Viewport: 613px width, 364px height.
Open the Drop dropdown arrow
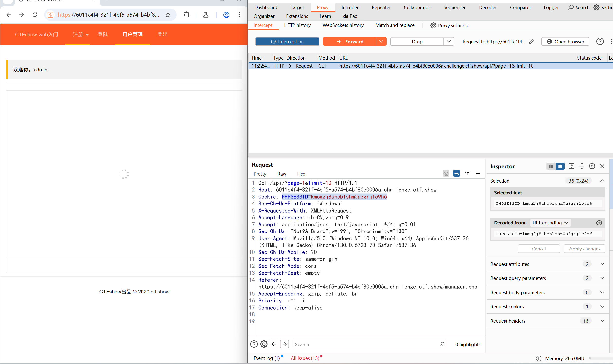click(448, 41)
